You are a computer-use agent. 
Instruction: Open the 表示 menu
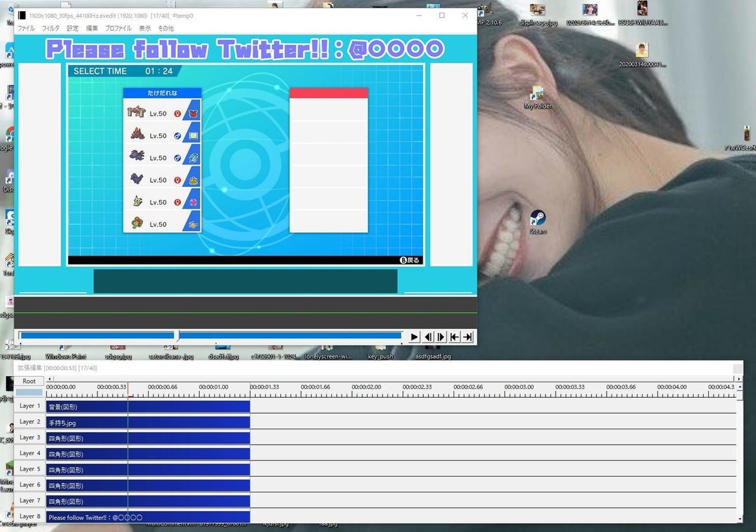[x=145, y=28]
